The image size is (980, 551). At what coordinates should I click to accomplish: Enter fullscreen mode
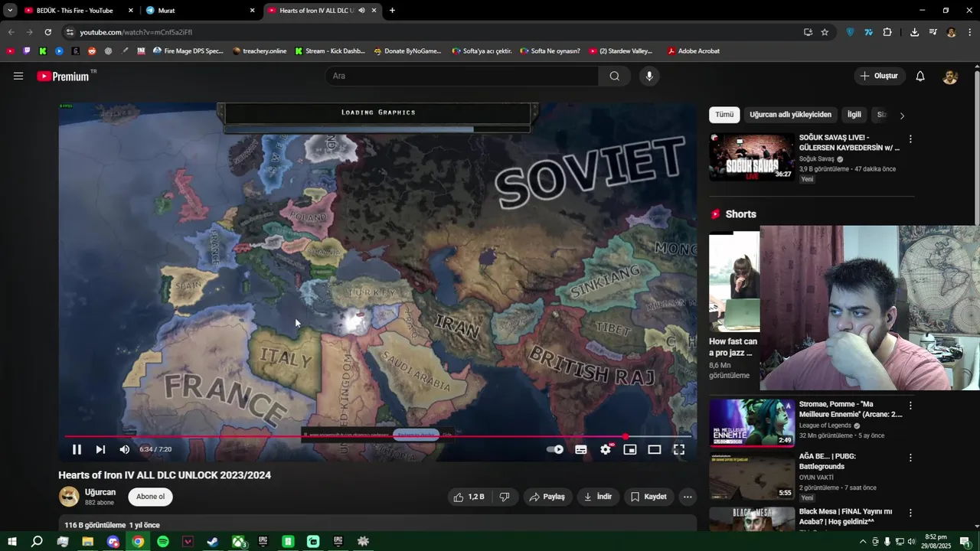click(679, 449)
